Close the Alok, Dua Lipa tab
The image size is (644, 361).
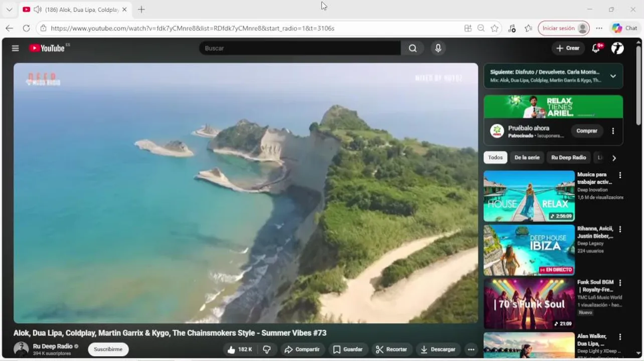pos(124,10)
